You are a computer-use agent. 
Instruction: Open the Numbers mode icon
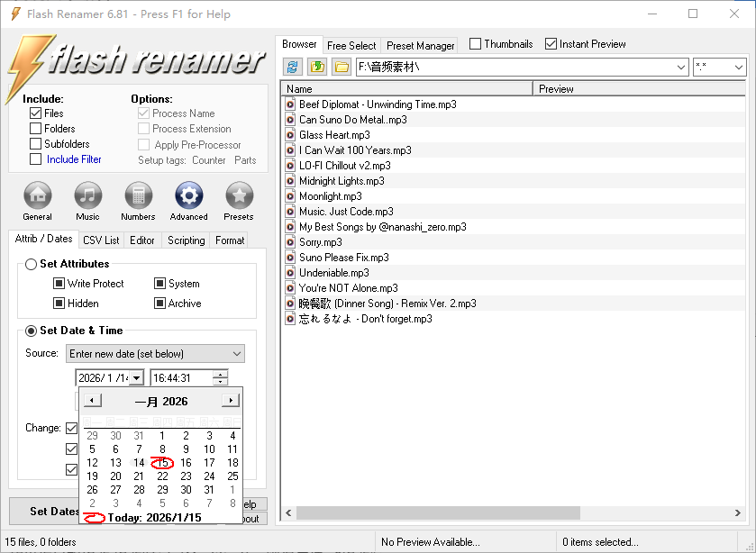138,195
